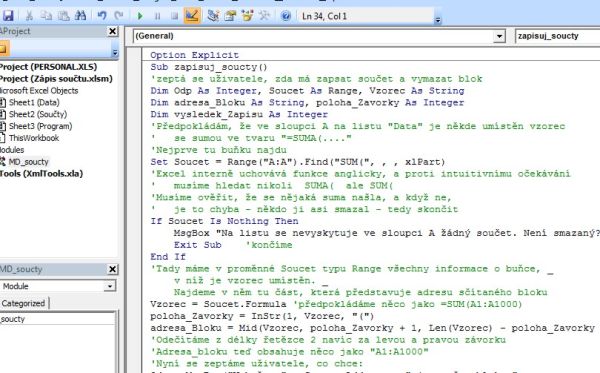Click the Reset stop icon
Image resolution: width=600 pixels, height=373 pixels.
pyautogui.click(x=174, y=16)
